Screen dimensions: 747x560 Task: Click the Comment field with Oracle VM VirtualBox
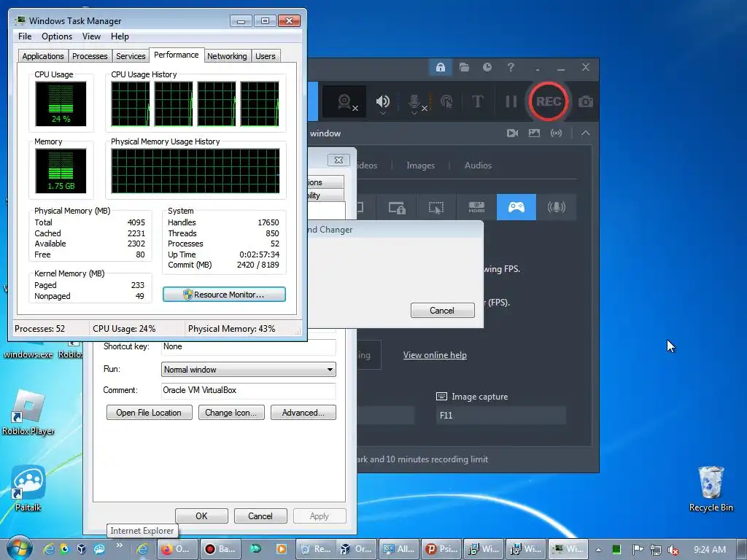click(x=248, y=391)
